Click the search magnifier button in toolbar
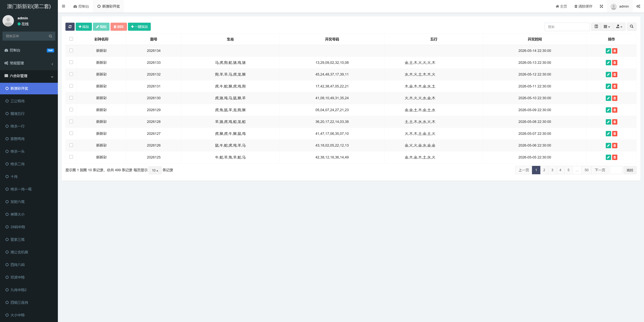Screen dimensions: 644x322 click(x=631, y=27)
